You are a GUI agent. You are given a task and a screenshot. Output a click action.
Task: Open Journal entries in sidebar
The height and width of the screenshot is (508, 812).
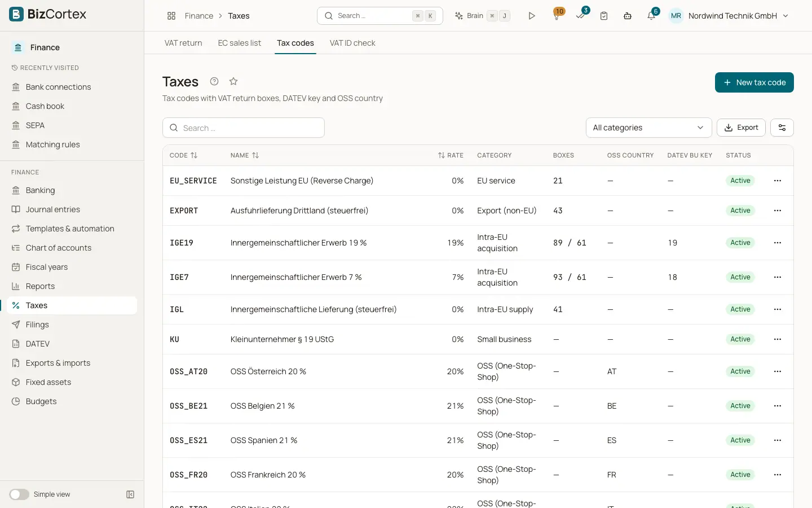pos(72,209)
